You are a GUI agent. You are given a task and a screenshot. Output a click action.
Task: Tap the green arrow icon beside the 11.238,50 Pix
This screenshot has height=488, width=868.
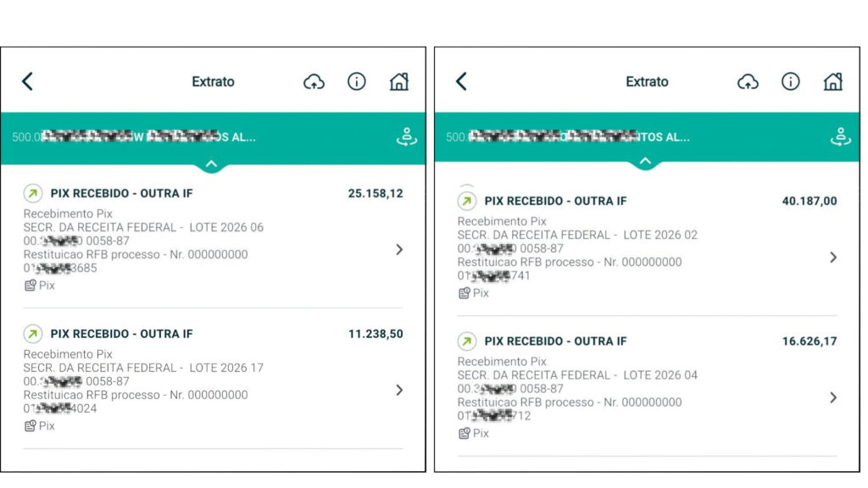click(33, 334)
